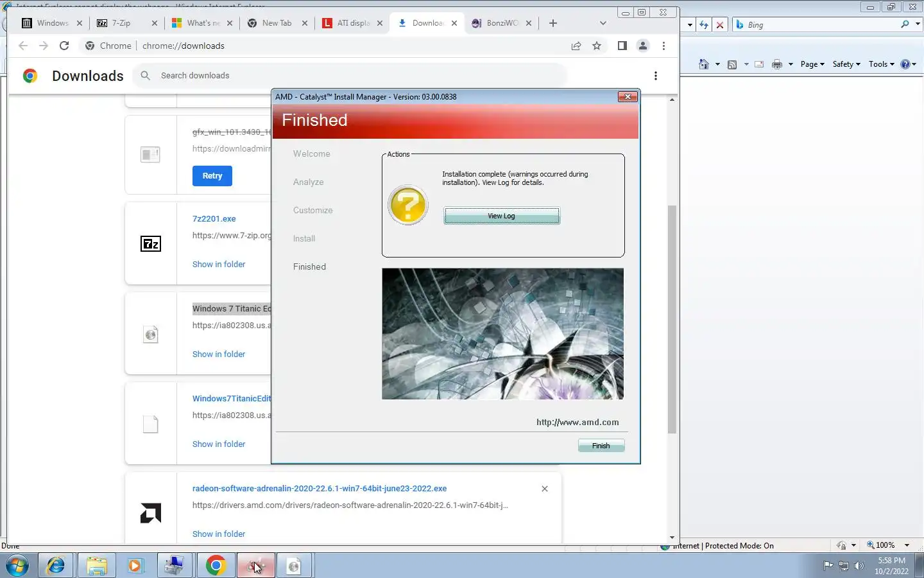Click the IE feeds RSS icon
Image resolution: width=924 pixels, height=578 pixels.
[x=732, y=64]
